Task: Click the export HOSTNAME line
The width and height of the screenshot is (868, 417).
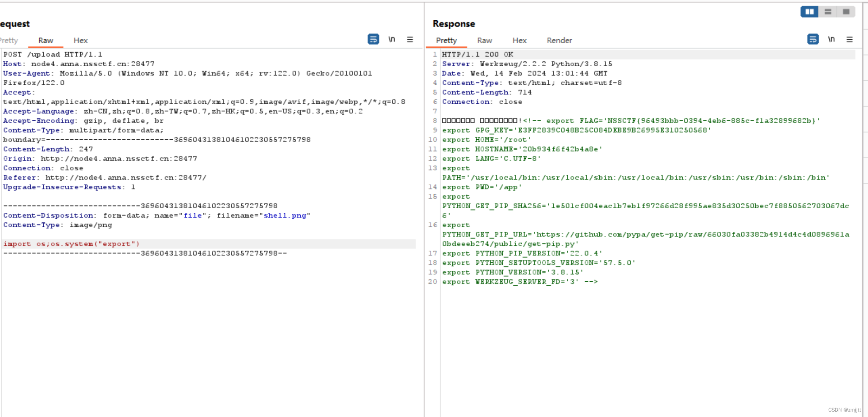Action: (x=522, y=149)
